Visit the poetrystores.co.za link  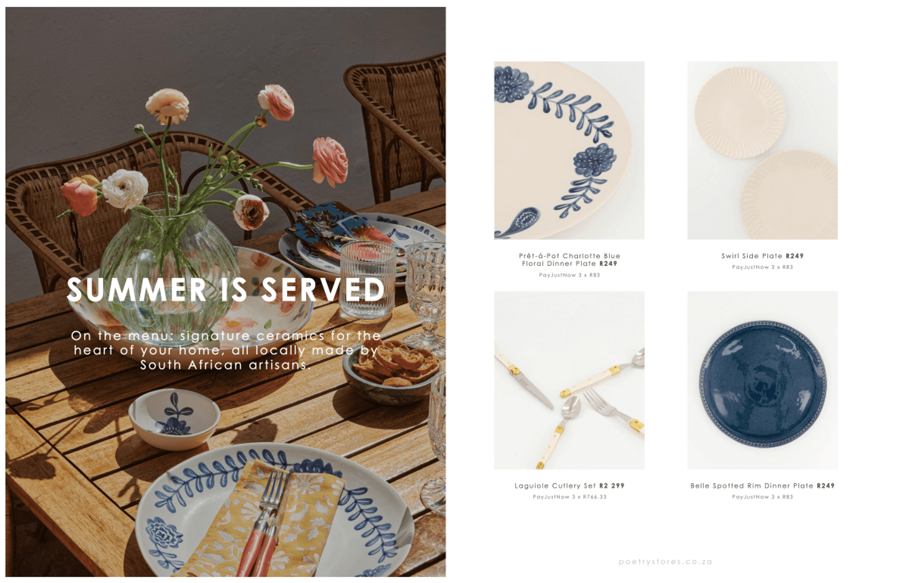tap(665, 562)
